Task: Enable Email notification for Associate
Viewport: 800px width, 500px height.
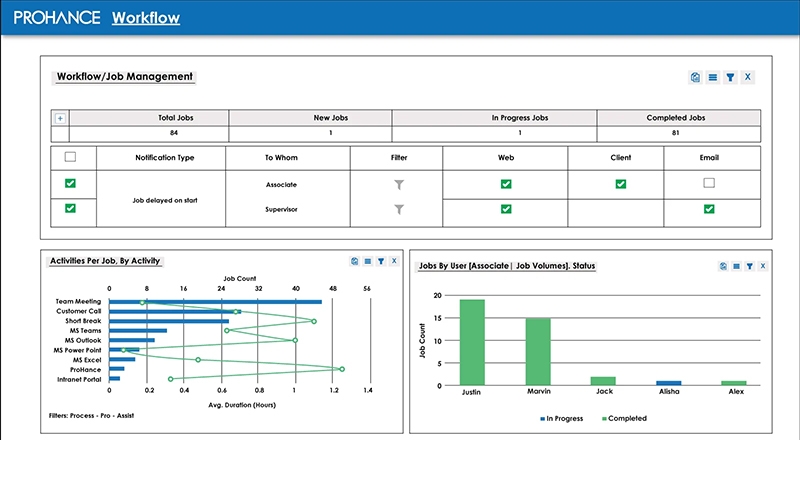Action: click(x=709, y=183)
